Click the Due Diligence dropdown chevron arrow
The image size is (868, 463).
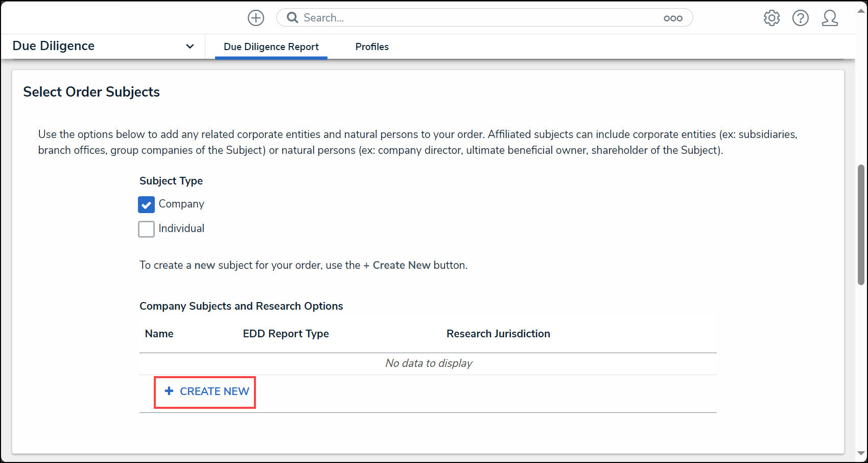pos(190,46)
